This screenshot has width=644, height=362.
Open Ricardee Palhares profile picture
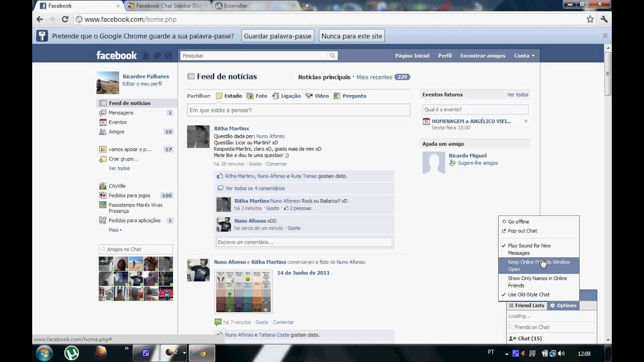point(108,82)
